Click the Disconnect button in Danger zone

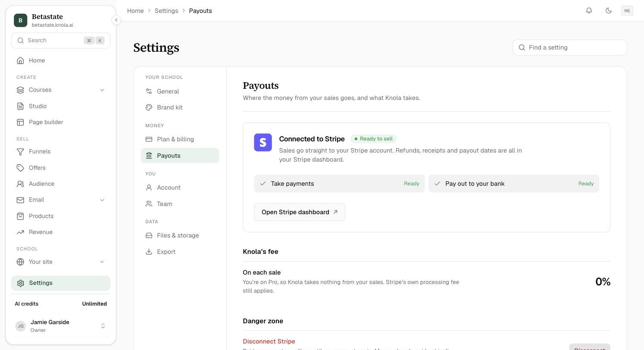click(x=590, y=347)
